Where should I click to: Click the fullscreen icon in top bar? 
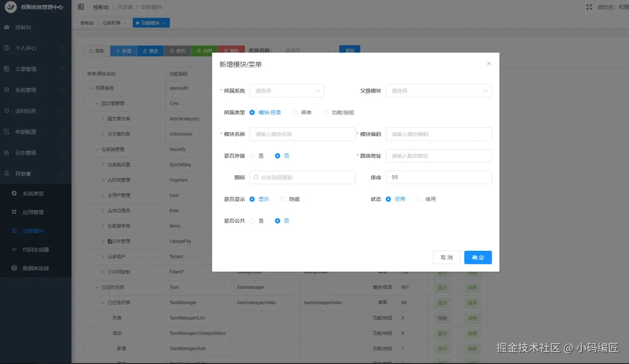pyautogui.click(x=589, y=7)
